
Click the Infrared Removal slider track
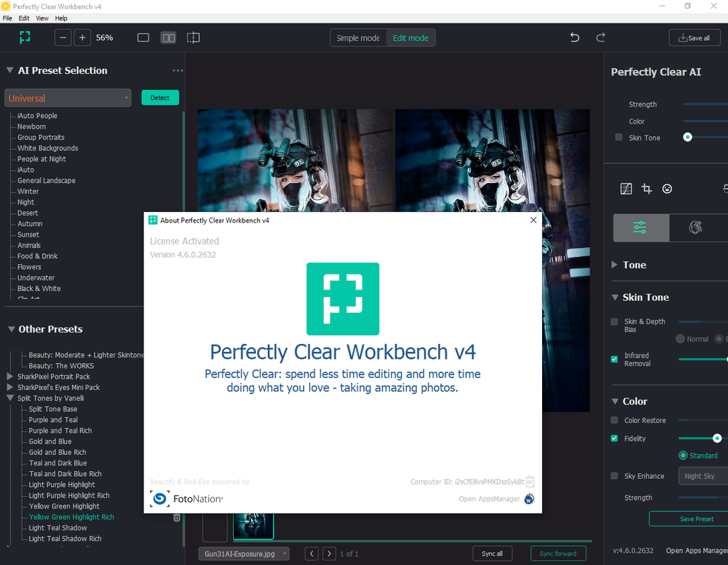click(703, 359)
